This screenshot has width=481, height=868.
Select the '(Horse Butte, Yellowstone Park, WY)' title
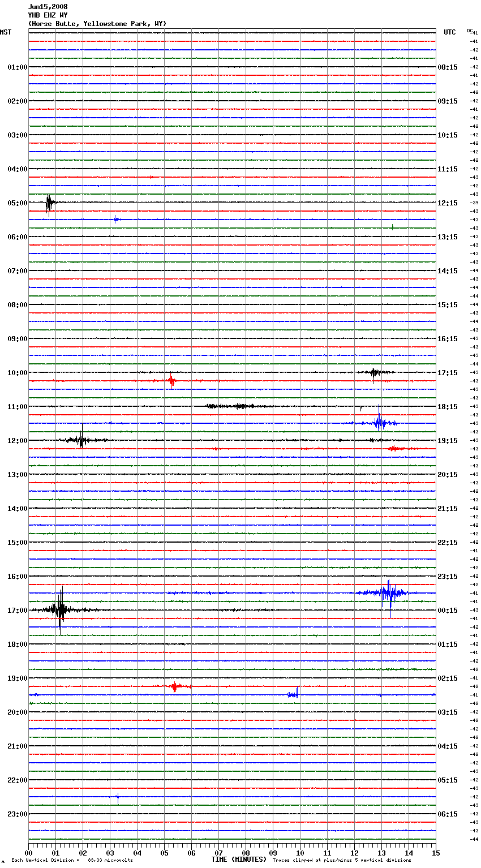97,24
